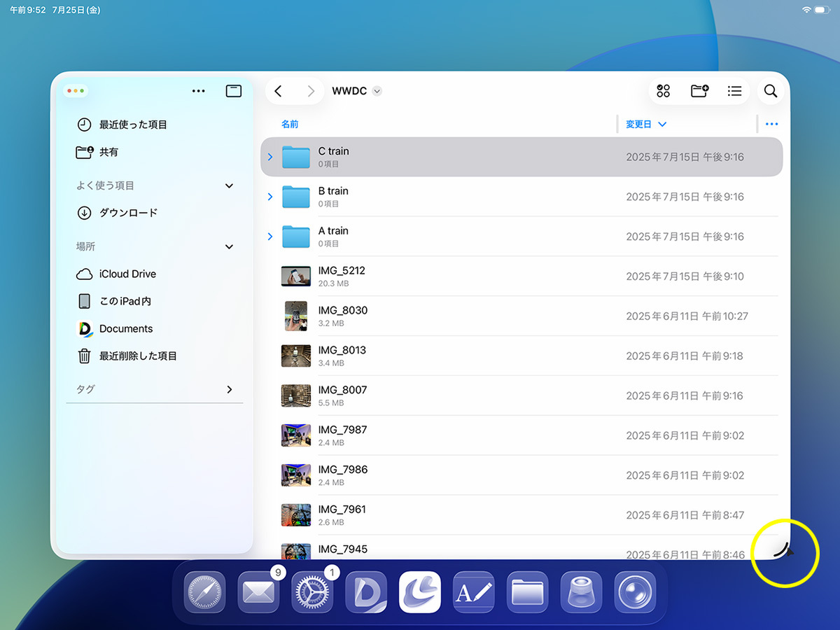
Task: Open the Mail app in dock
Action: (x=258, y=592)
